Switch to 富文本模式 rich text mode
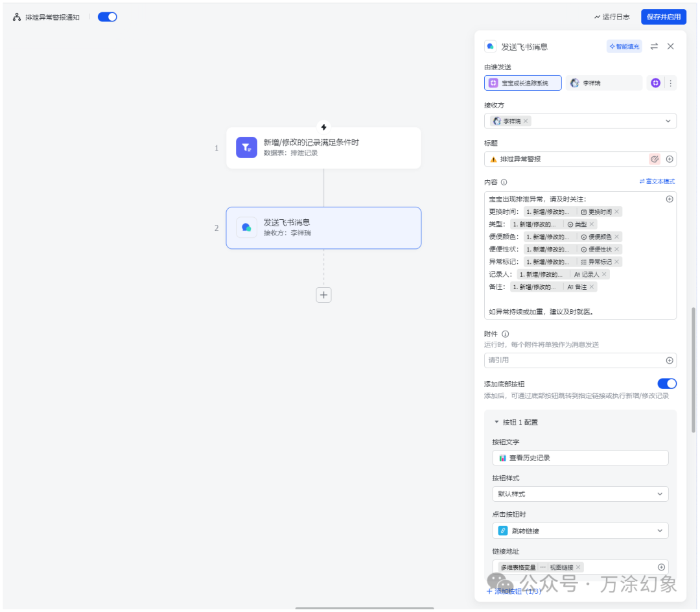The height and width of the screenshot is (612, 700). click(x=657, y=182)
